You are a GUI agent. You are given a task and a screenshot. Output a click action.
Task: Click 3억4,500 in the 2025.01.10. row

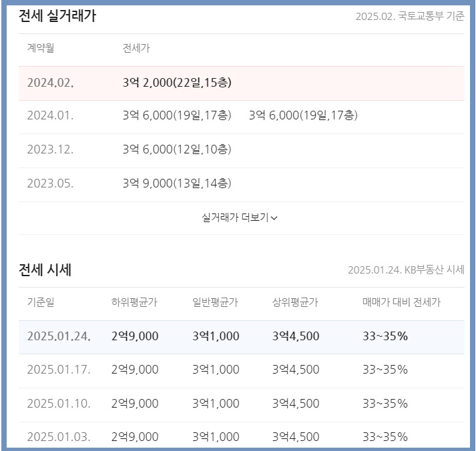click(x=296, y=404)
